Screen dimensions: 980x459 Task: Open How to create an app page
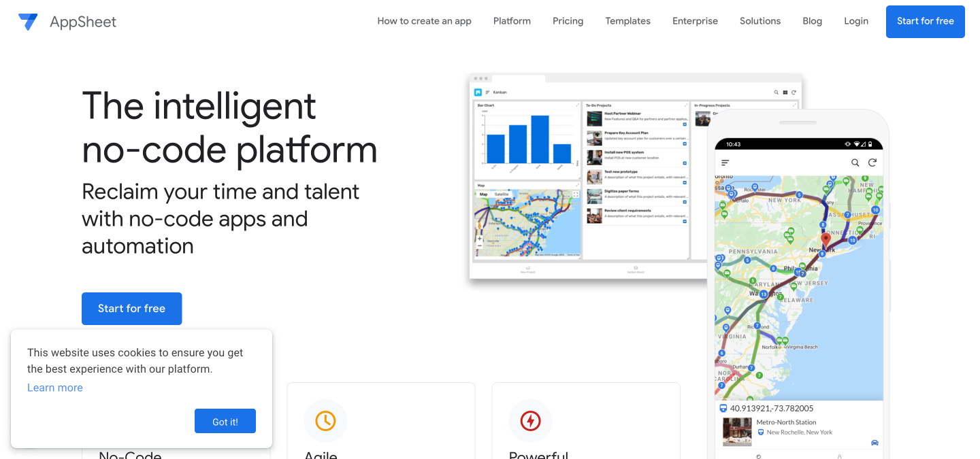pyautogui.click(x=425, y=21)
